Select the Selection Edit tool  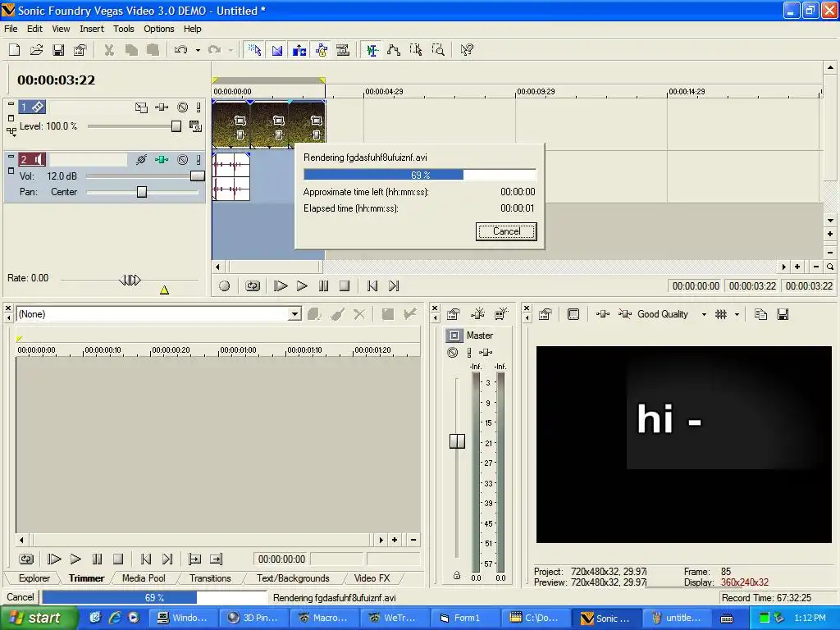[416, 50]
